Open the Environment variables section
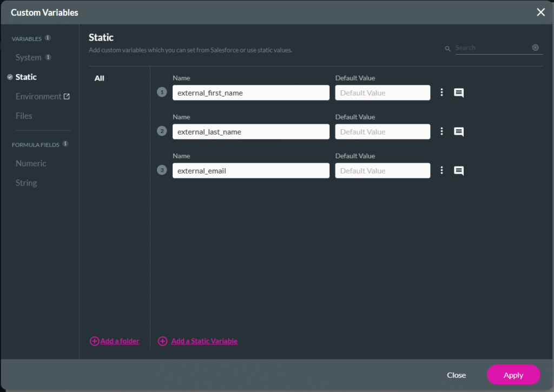The image size is (554, 392). (x=39, y=97)
